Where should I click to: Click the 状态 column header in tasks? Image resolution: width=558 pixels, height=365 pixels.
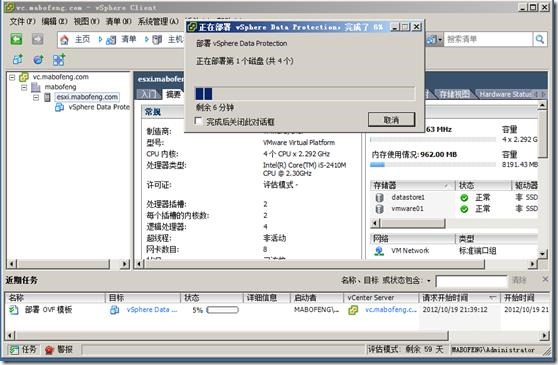212,298
